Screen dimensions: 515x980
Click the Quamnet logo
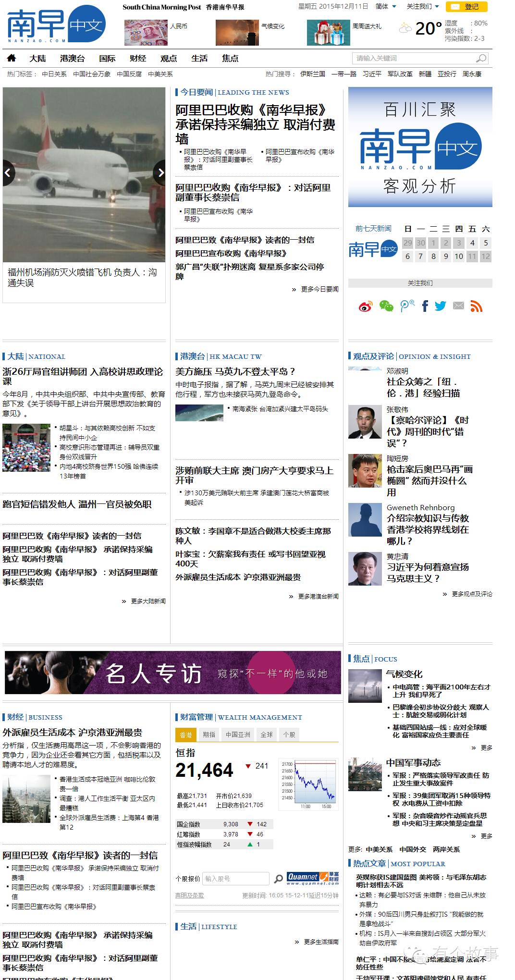pyautogui.click(x=313, y=878)
